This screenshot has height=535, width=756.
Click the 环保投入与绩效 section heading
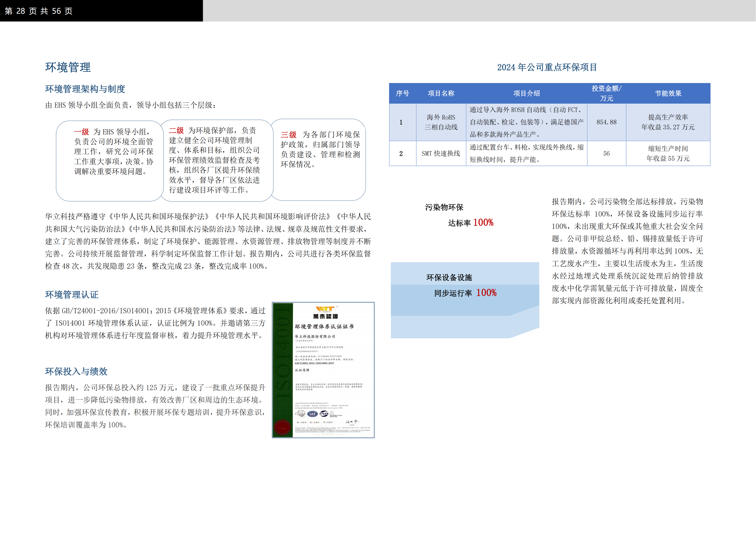(x=76, y=372)
